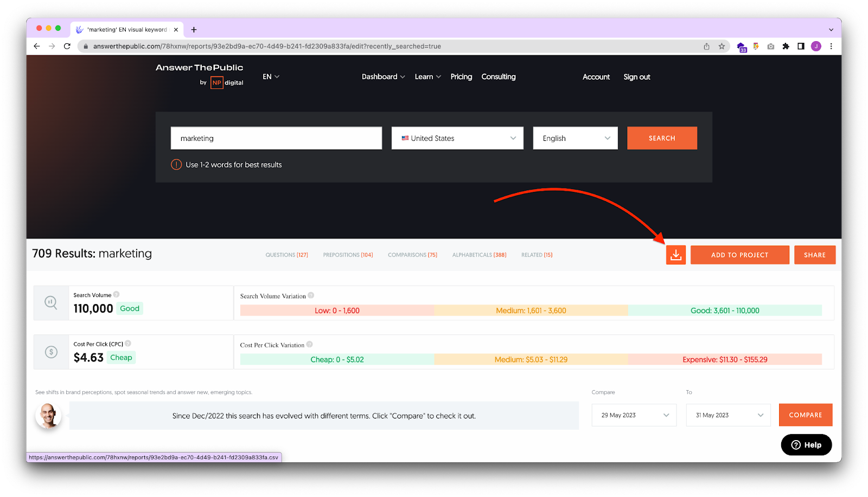Sign out of the site

(x=636, y=77)
